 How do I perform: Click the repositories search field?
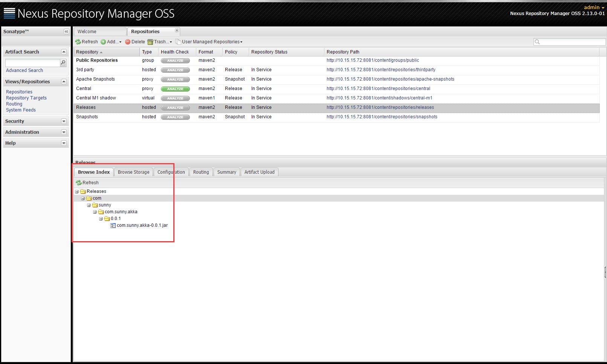click(x=570, y=42)
